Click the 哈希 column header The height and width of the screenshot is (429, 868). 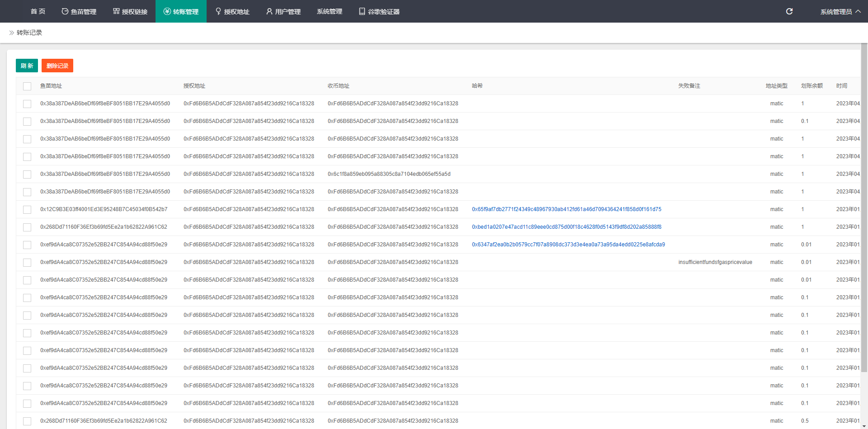(477, 86)
